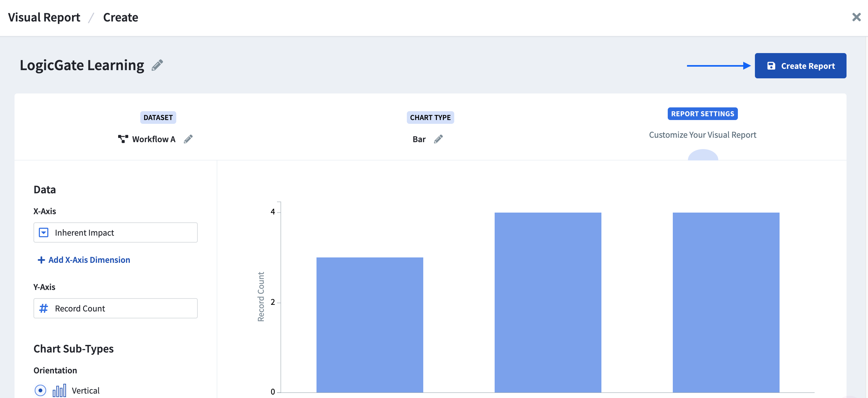Click the workflow node icon beside Workflow A
This screenshot has height=398, width=868.
(123, 139)
